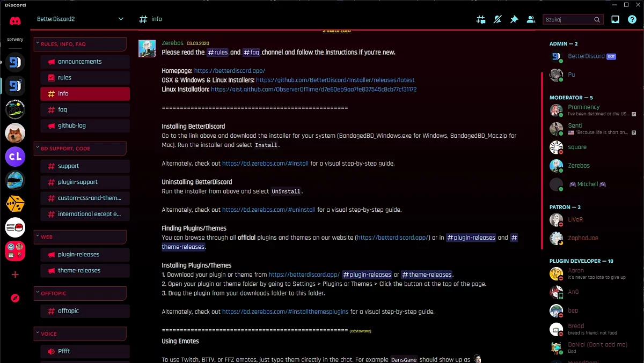Select the orange dice server icon

(x=15, y=204)
